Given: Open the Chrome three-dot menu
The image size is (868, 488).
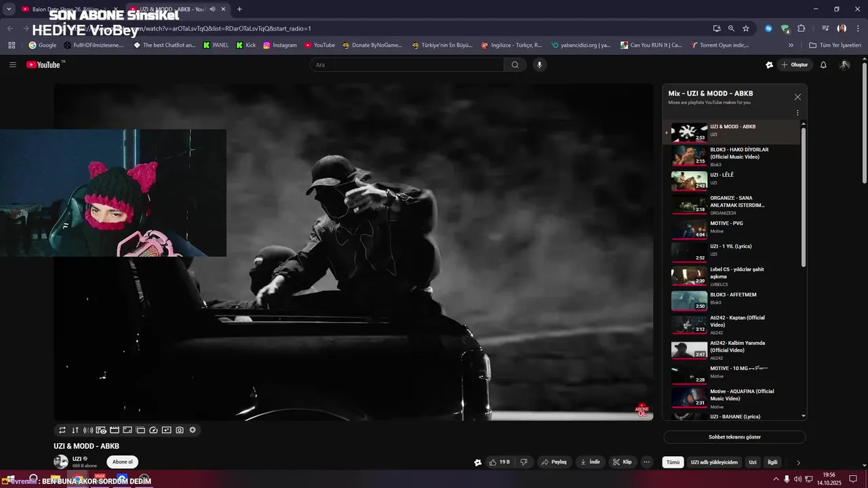Looking at the screenshot, I should (x=857, y=28).
